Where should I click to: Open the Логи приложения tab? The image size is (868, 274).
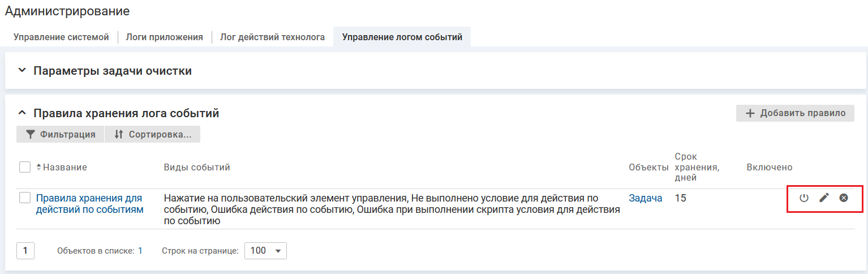(164, 37)
